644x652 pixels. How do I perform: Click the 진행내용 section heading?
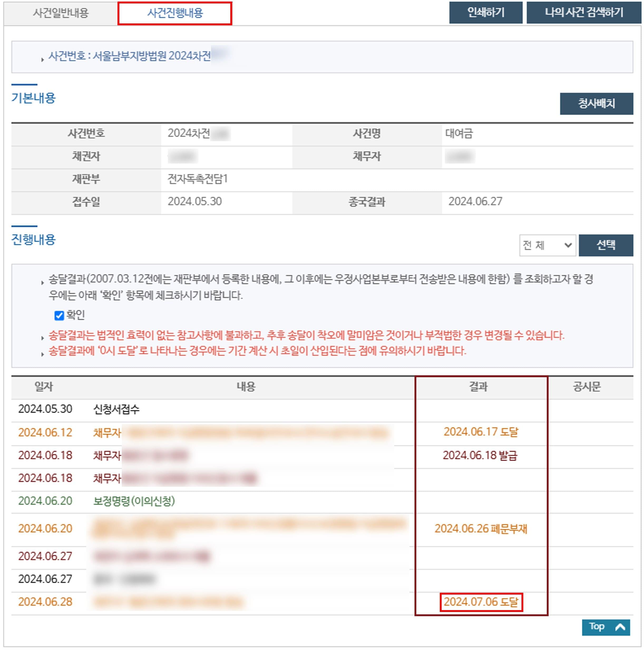click(33, 240)
